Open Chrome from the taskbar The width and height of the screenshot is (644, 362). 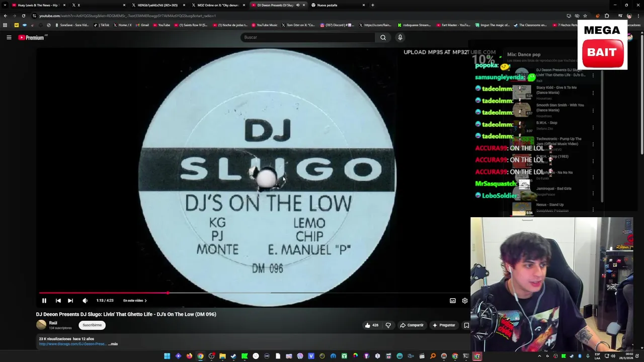[200, 356]
